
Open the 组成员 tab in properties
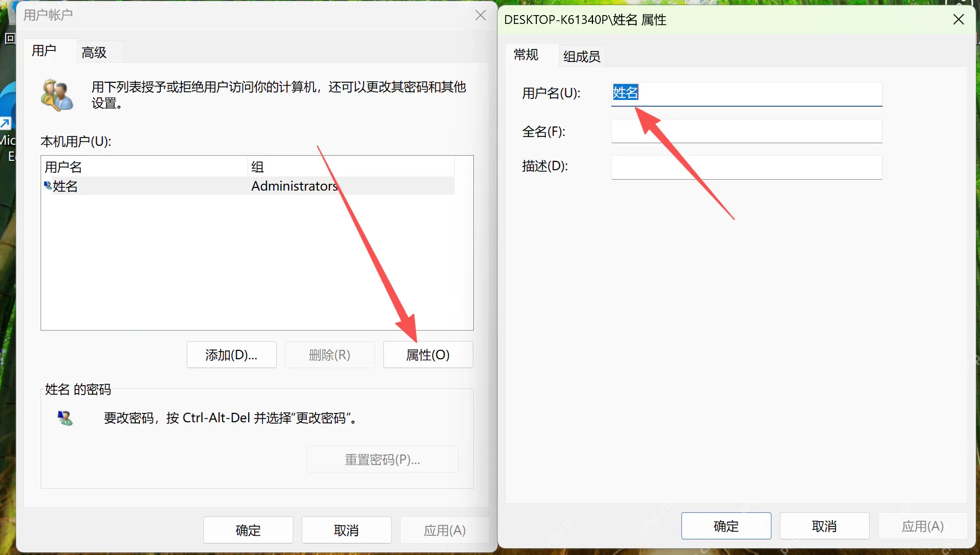(582, 56)
